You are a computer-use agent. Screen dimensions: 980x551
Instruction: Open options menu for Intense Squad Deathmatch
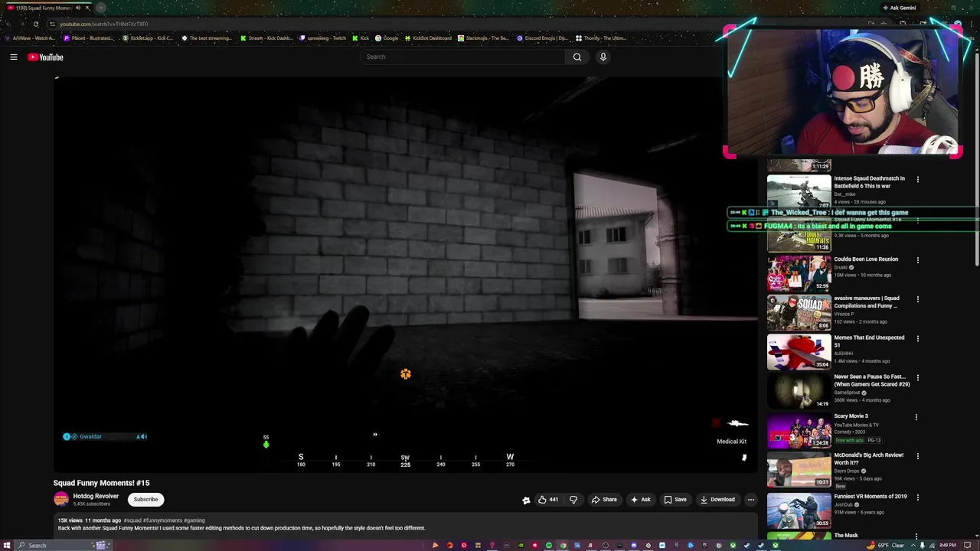coord(917,180)
